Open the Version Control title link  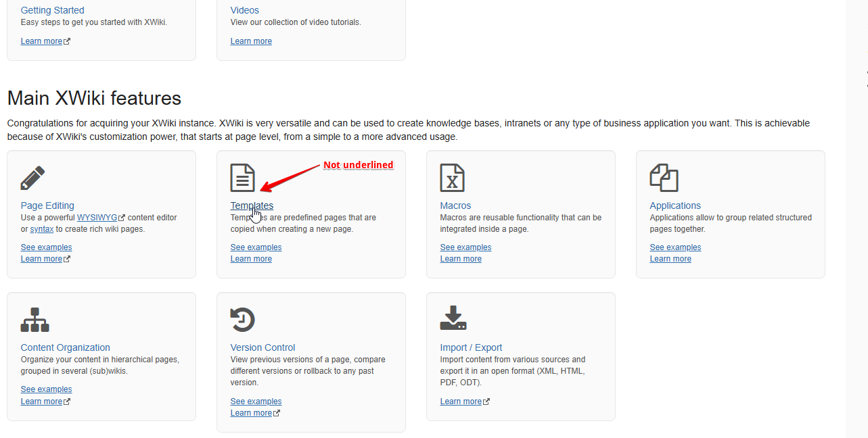[262, 347]
